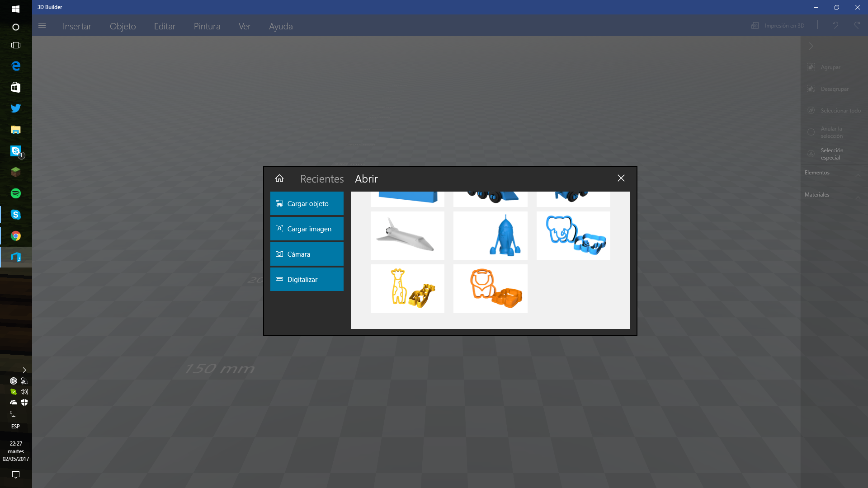The width and height of the screenshot is (868, 488).
Task: Choose the blue elephant cookie cutter
Action: pos(573,236)
